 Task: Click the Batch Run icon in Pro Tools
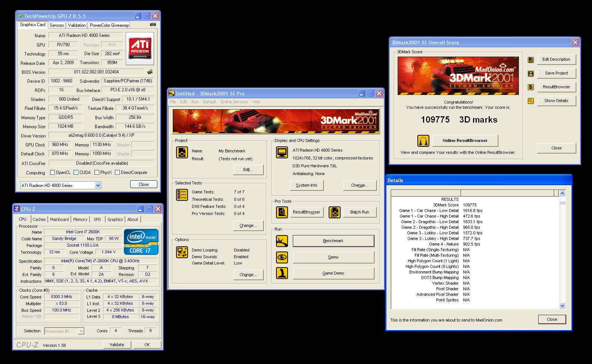[335, 212]
